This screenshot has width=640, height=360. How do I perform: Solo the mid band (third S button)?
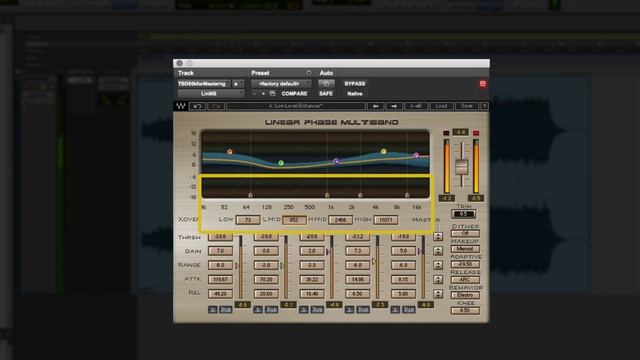click(x=304, y=310)
